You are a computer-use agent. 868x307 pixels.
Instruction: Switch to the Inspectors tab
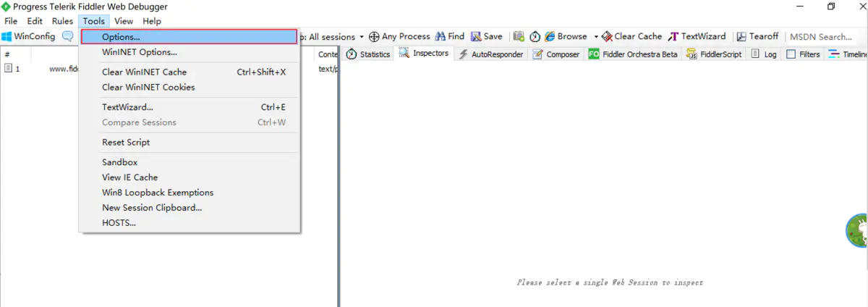click(424, 54)
